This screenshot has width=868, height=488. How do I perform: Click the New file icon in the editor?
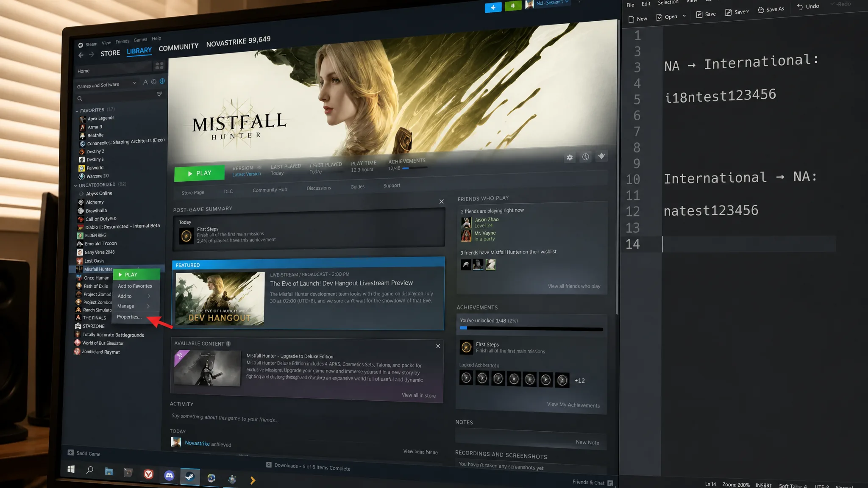pos(631,19)
